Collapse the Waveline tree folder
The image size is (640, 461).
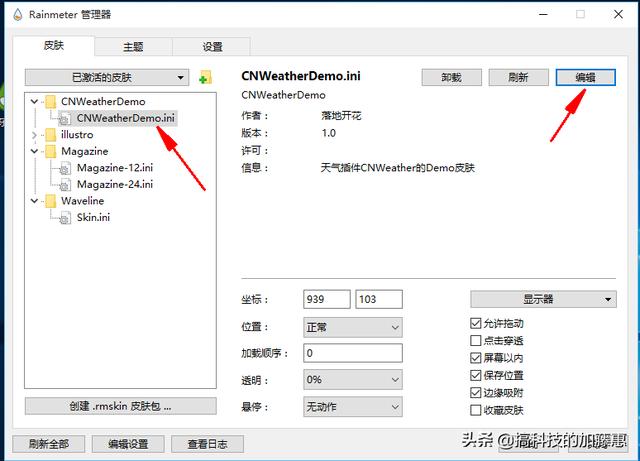pyautogui.click(x=34, y=201)
